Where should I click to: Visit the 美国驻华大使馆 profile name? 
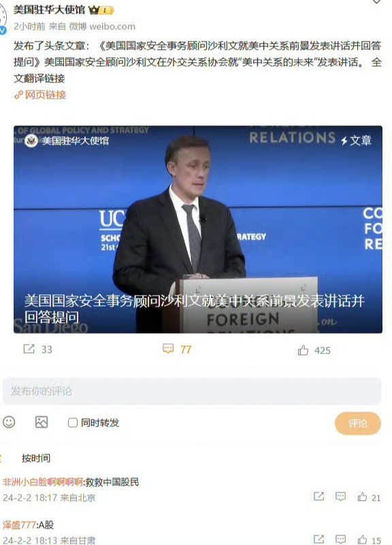click(x=49, y=10)
